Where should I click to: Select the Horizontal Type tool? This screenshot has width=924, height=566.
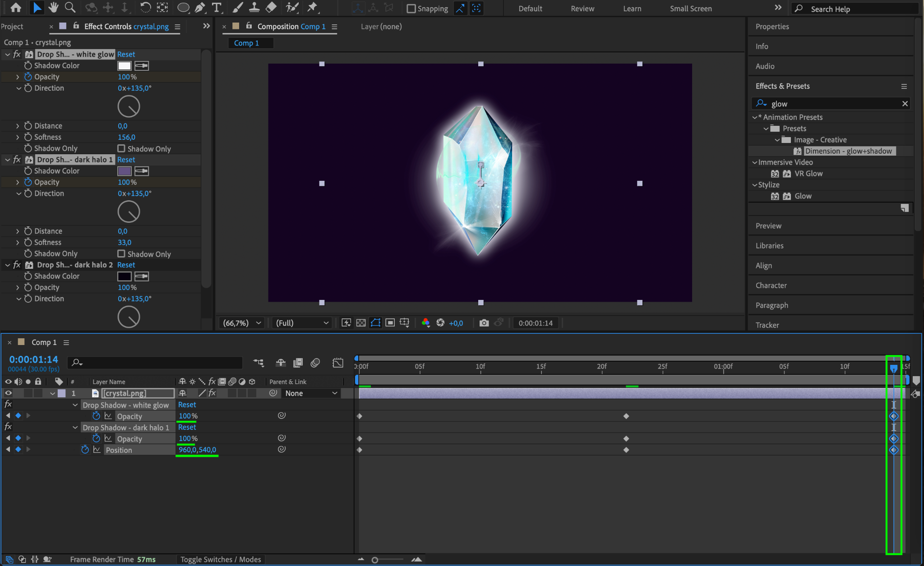[x=217, y=7]
